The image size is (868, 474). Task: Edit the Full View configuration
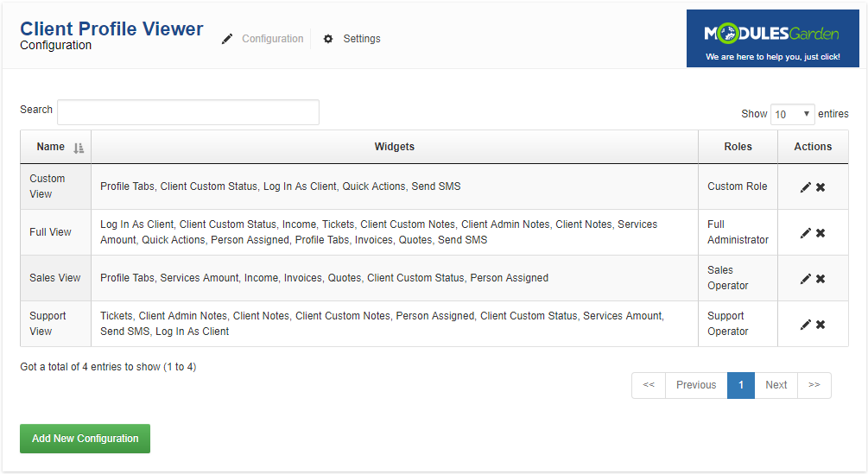coord(806,233)
